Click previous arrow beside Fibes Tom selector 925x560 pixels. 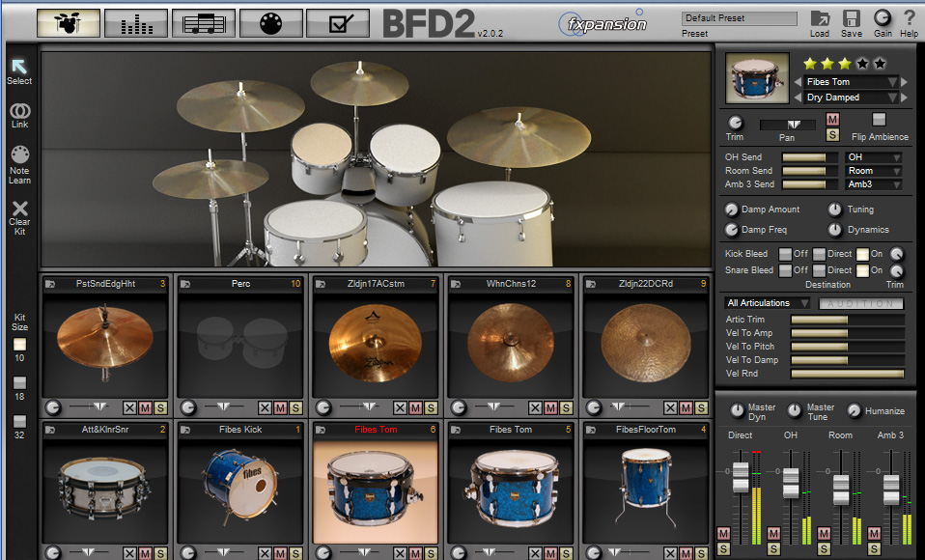point(798,82)
